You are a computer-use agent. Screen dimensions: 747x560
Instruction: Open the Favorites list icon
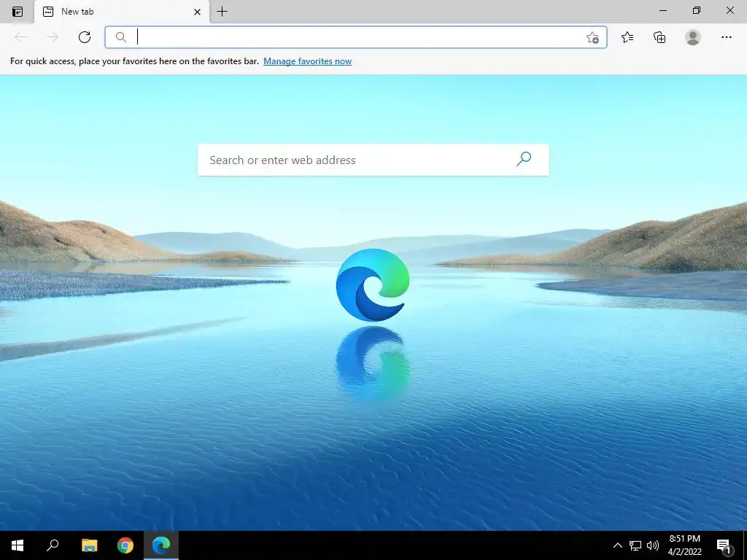tap(627, 37)
